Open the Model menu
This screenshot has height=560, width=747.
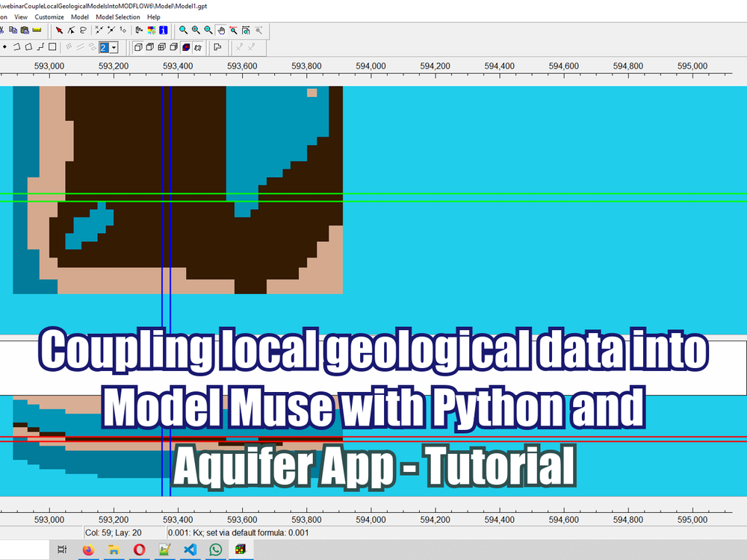tap(79, 16)
